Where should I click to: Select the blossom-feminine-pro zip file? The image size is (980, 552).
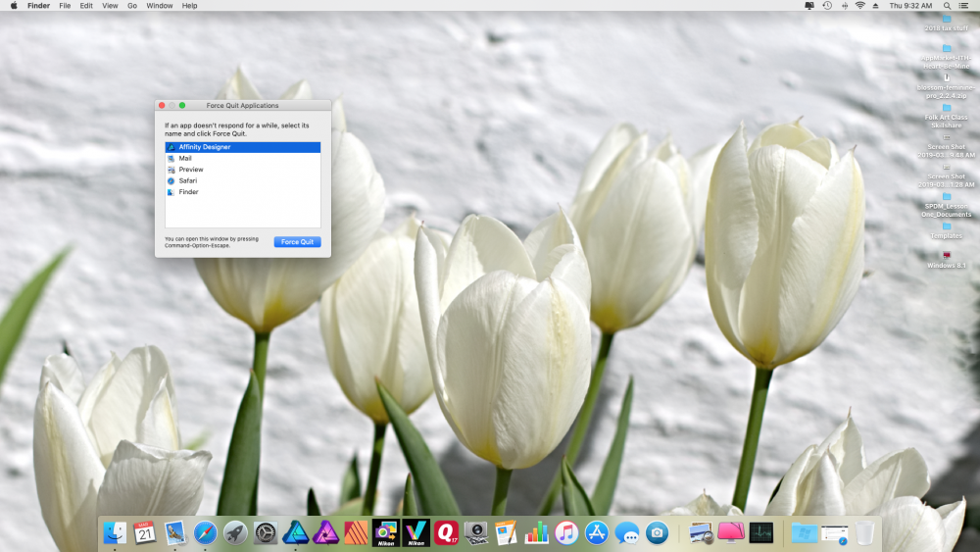pyautogui.click(x=947, y=87)
